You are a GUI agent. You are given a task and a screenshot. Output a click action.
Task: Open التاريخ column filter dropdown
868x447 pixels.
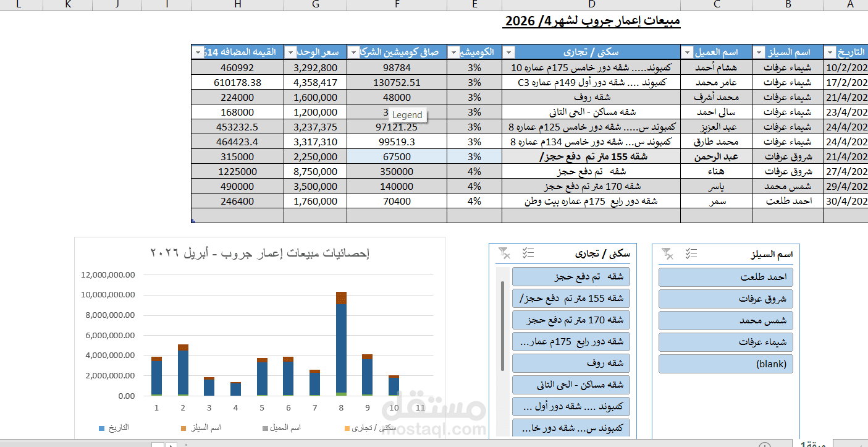tap(829, 52)
